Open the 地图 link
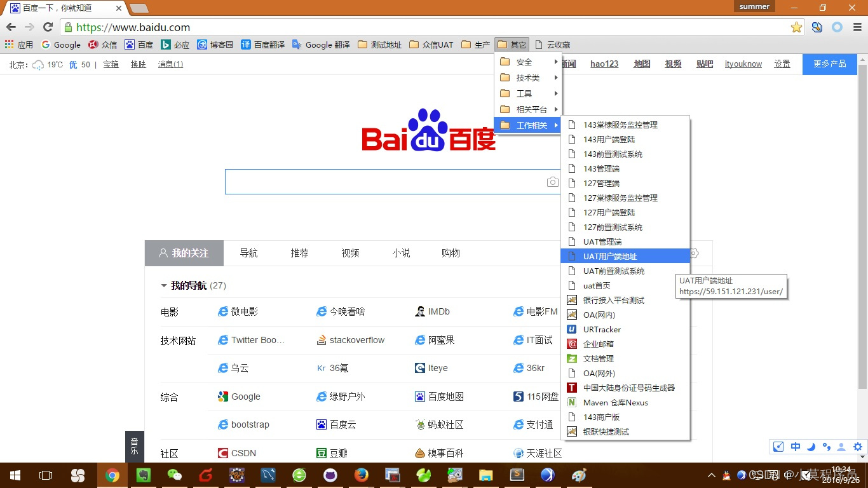The width and height of the screenshot is (868, 488). (x=642, y=64)
